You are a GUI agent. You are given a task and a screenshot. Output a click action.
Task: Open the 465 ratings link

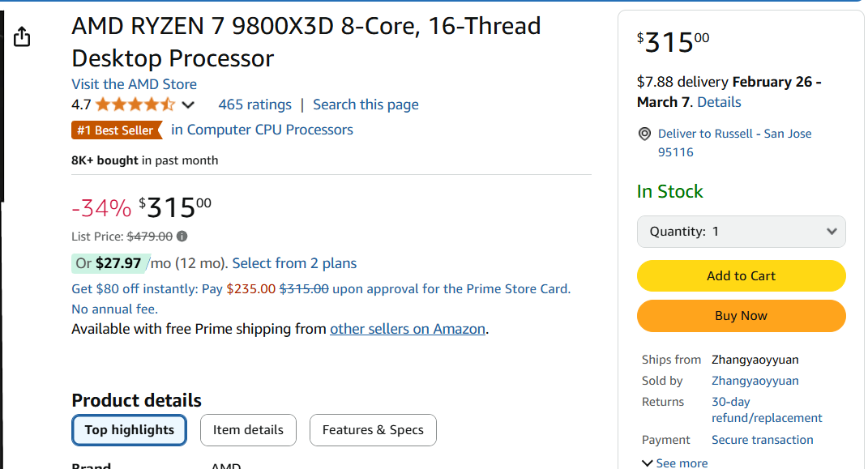tap(254, 104)
